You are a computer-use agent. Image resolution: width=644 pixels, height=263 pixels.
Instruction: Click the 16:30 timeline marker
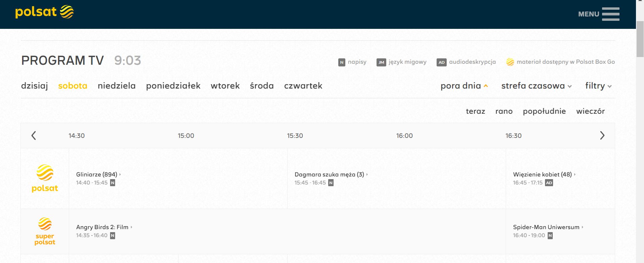[513, 136]
